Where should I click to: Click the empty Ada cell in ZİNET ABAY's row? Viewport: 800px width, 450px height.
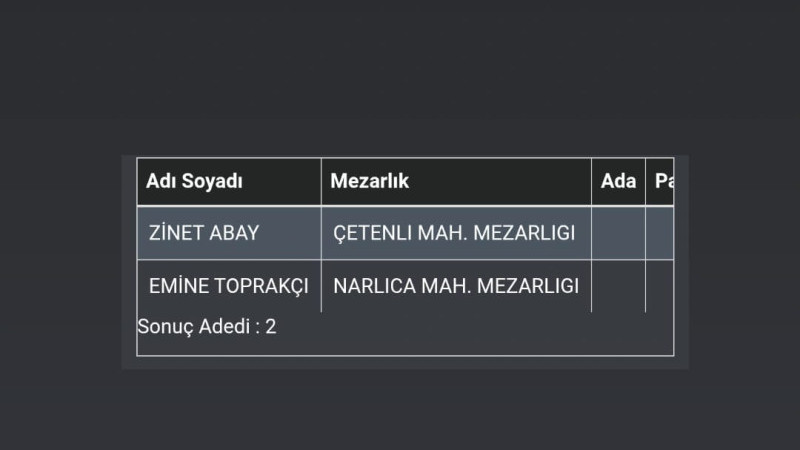(618, 233)
